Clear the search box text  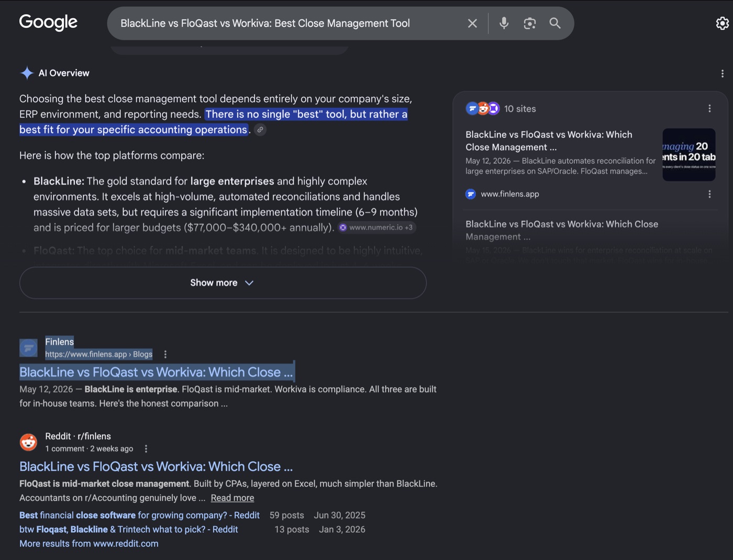(x=472, y=24)
